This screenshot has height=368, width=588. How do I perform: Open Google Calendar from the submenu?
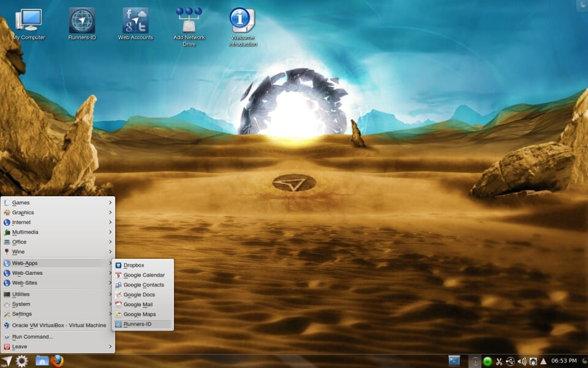click(x=143, y=275)
